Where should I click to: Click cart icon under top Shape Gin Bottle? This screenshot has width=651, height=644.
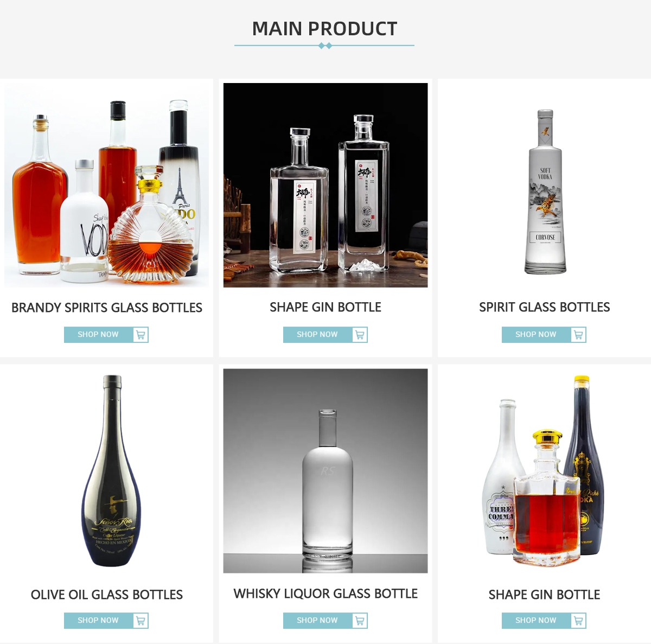(x=360, y=335)
